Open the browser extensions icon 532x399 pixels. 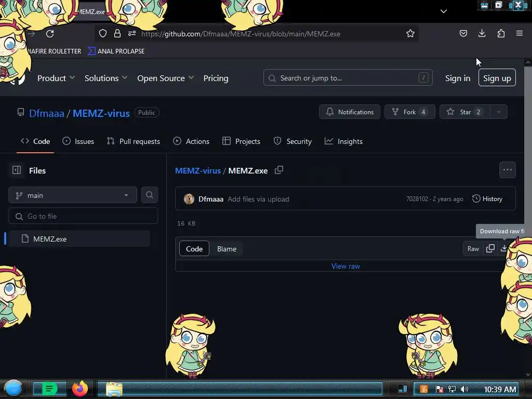pyautogui.click(x=501, y=33)
